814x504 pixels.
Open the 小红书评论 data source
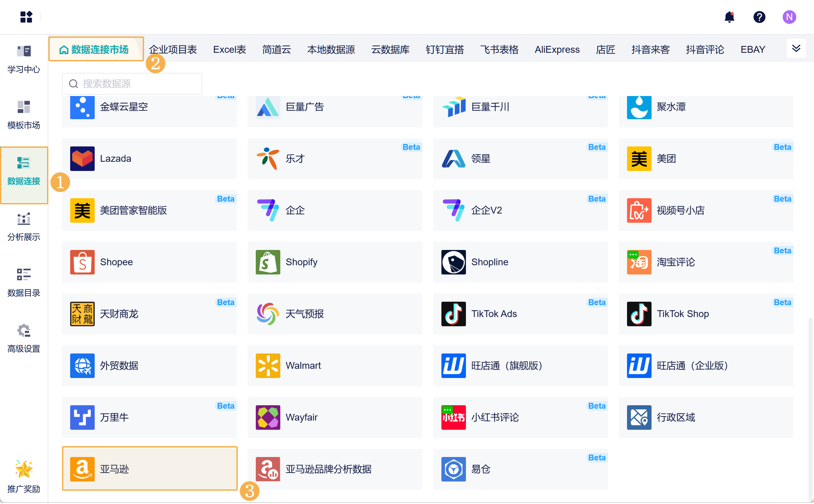click(520, 418)
